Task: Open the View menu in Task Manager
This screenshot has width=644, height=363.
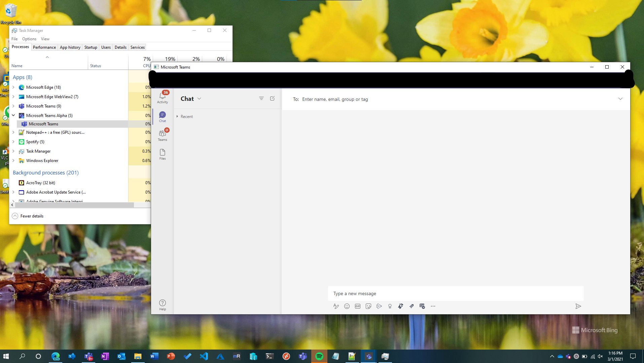Action: click(x=45, y=39)
